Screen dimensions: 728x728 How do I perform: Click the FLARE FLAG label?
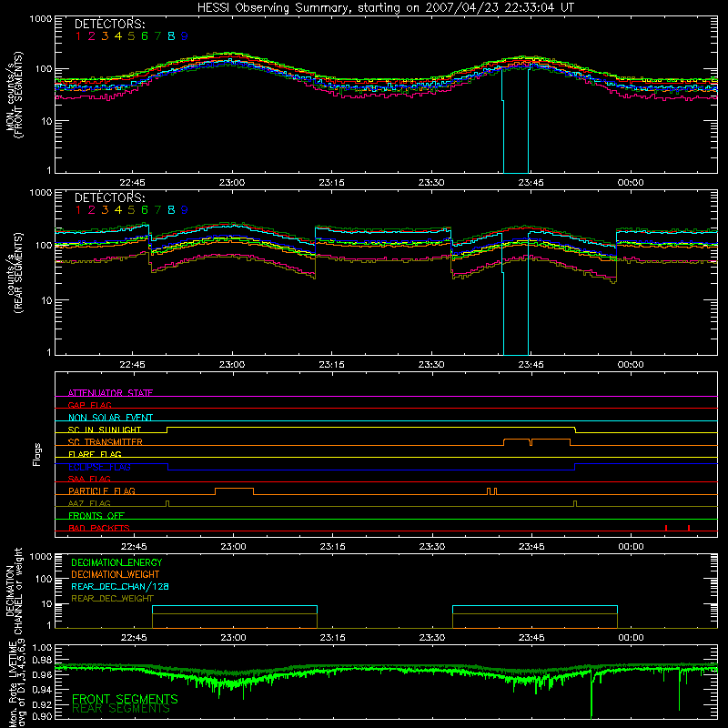coord(95,454)
